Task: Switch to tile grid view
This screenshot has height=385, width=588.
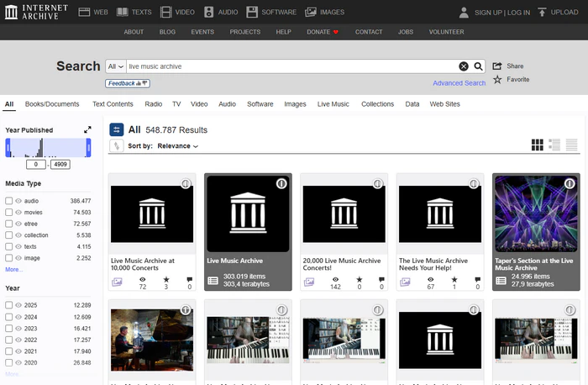Action: pyautogui.click(x=538, y=145)
